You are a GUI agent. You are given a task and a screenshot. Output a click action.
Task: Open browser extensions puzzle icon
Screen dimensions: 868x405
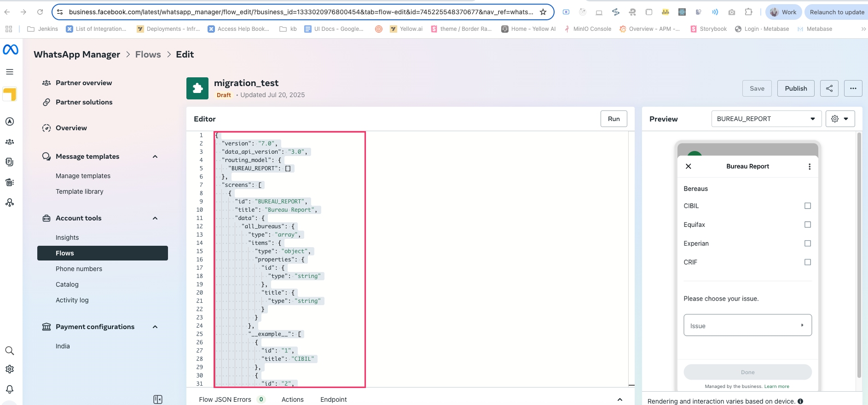pos(749,12)
